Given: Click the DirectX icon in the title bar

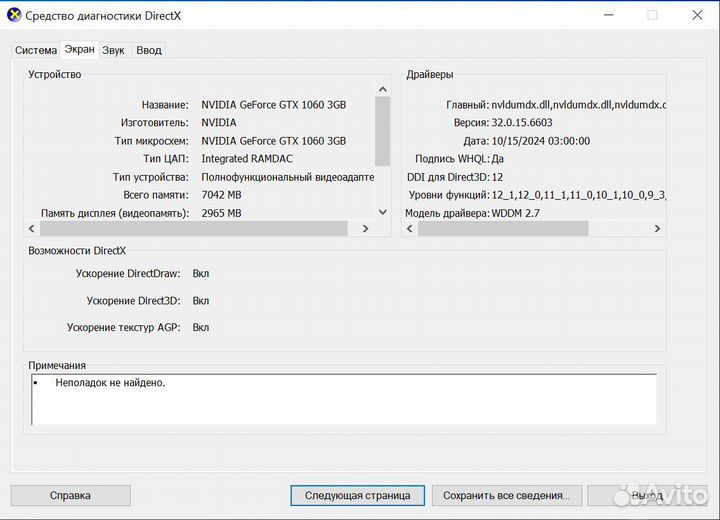Looking at the screenshot, I should pos(13,15).
